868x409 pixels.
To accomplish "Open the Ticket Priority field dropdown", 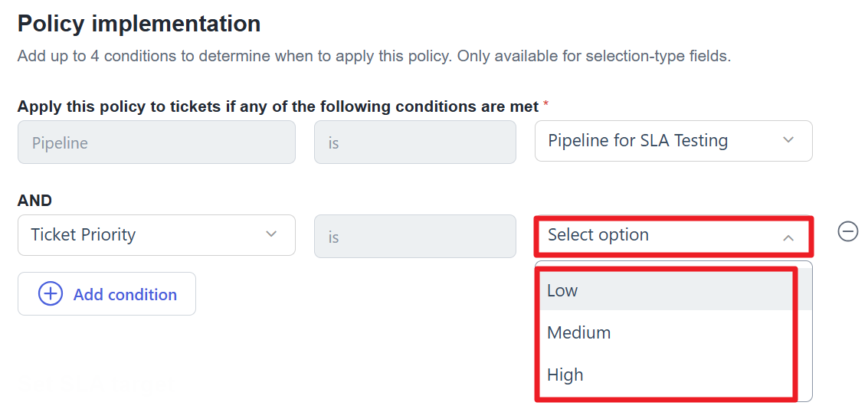I will tap(156, 235).
